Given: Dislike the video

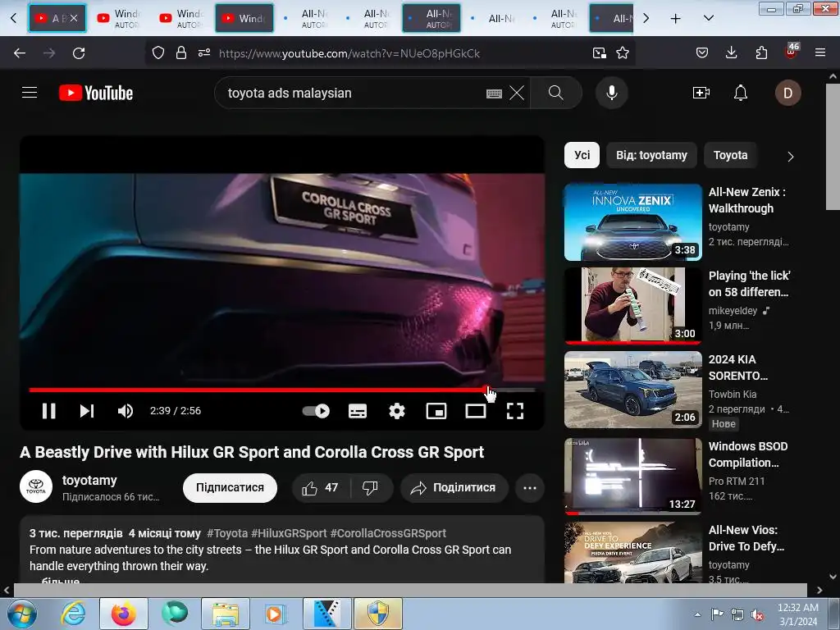Looking at the screenshot, I should pos(370,487).
